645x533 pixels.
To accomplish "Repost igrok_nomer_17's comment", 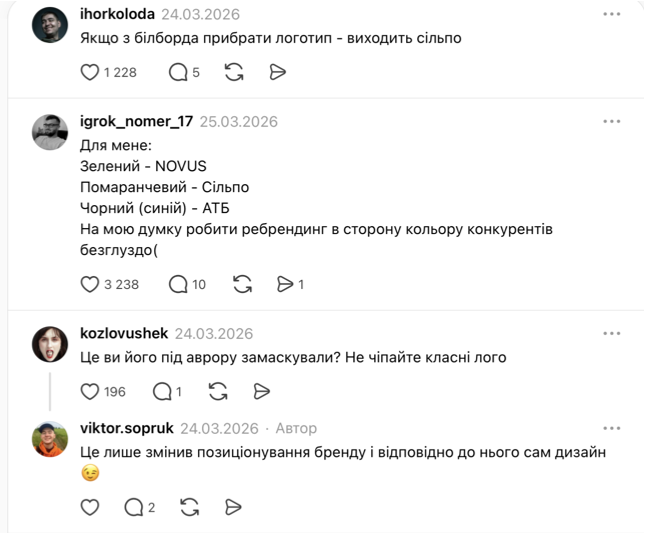I will (242, 284).
